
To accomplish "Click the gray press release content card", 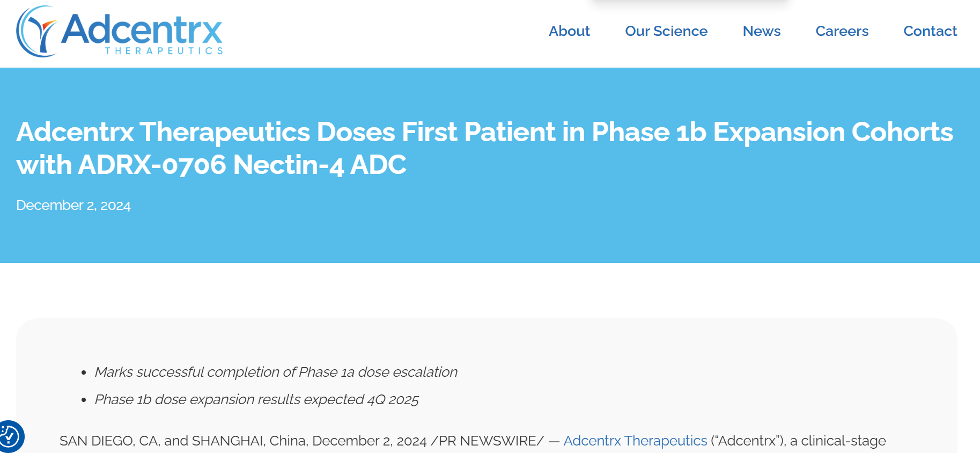I will pos(487,386).
